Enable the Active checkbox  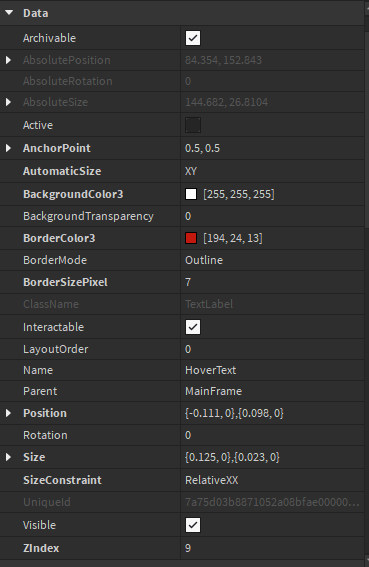(193, 125)
